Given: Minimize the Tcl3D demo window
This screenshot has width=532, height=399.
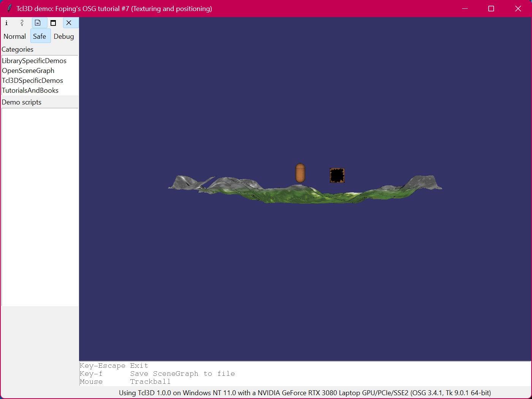Looking at the screenshot, I should point(465,8).
